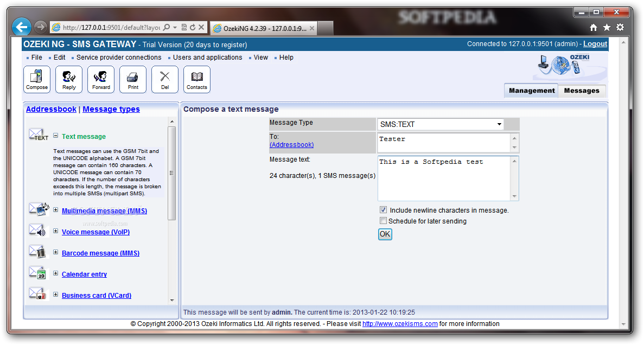Open the View menu

click(261, 58)
